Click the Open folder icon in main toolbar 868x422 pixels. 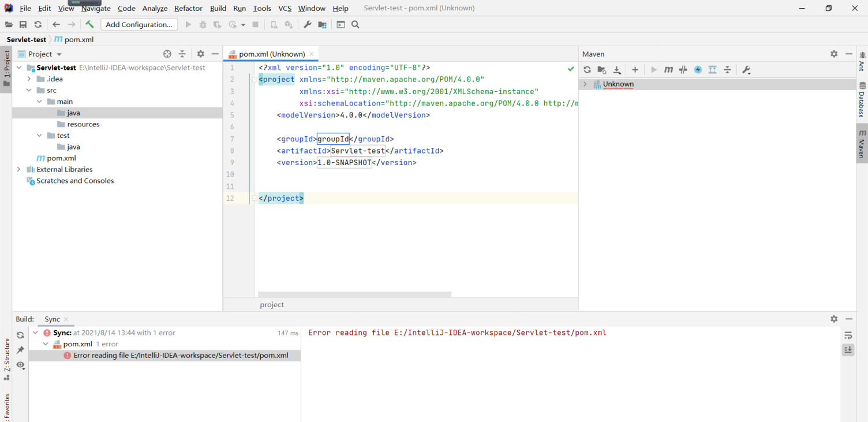point(9,24)
